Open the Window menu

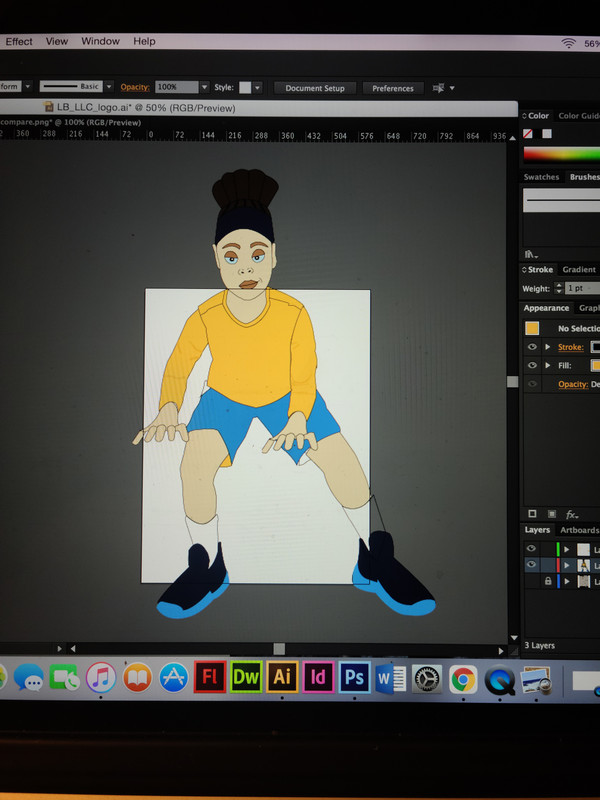click(100, 41)
